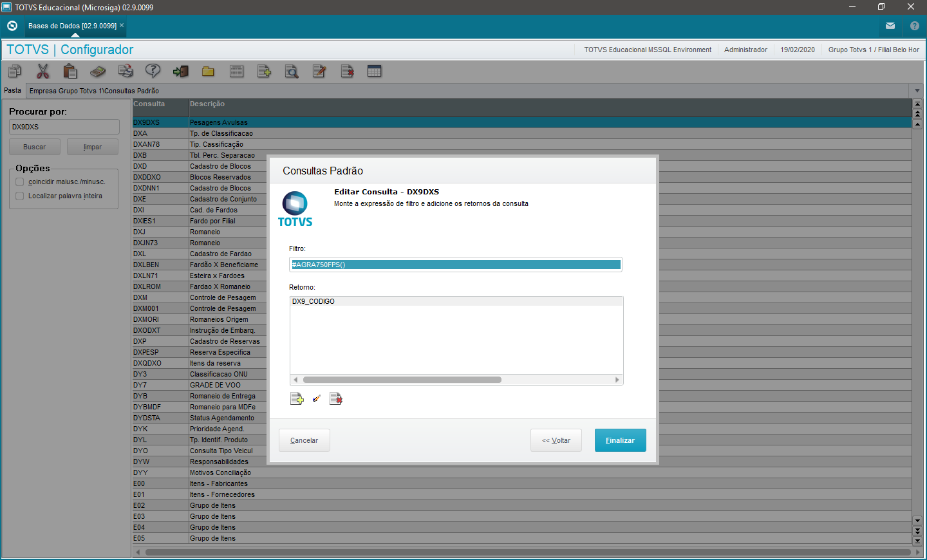
Task: Select the DXB row in the grid
Action: [521, 155]
